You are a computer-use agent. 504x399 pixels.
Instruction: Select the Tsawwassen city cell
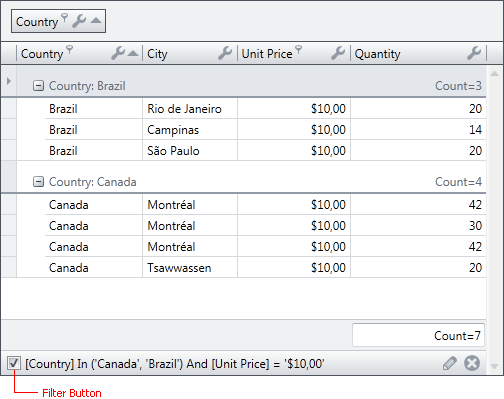190,268
